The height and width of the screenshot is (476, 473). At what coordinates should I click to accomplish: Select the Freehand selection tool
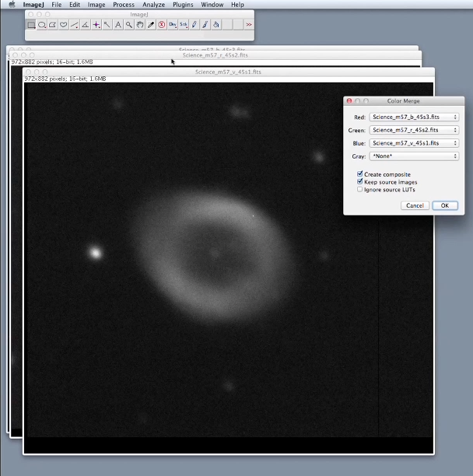[x=64, y=25]
